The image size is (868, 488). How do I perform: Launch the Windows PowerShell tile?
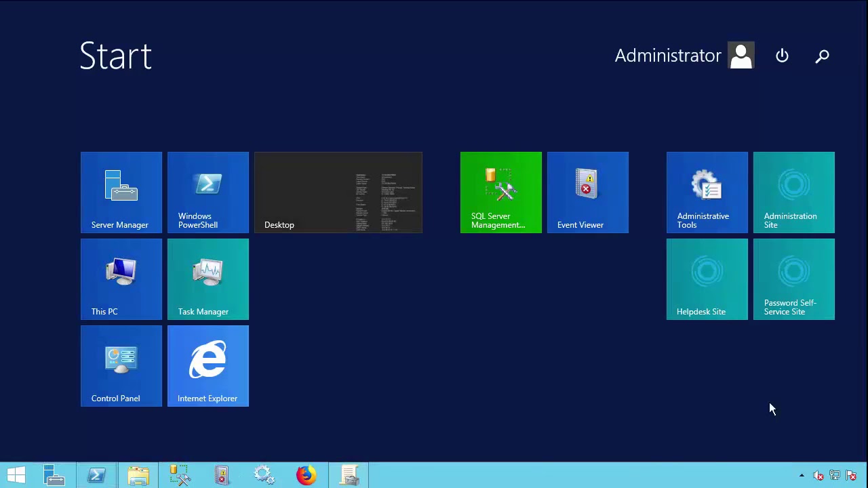coord(208,192)
